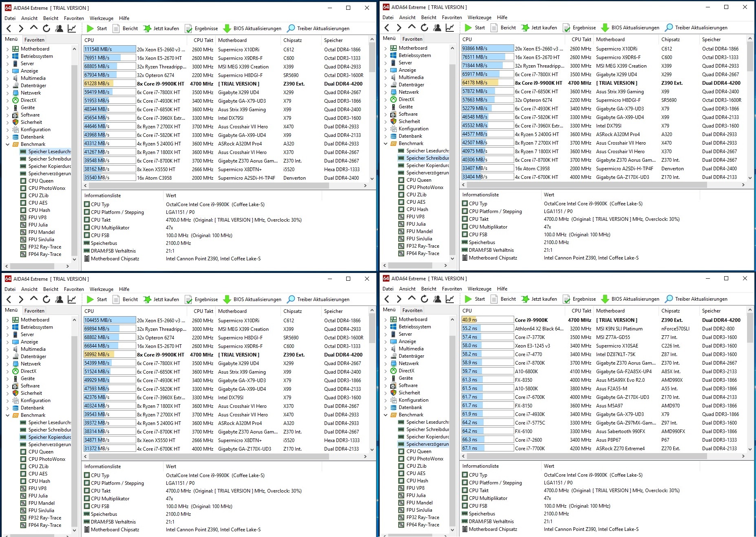Collapse the Benchmark node in top-left window
The width and height of the screenshot is (756, 537).
7,144
